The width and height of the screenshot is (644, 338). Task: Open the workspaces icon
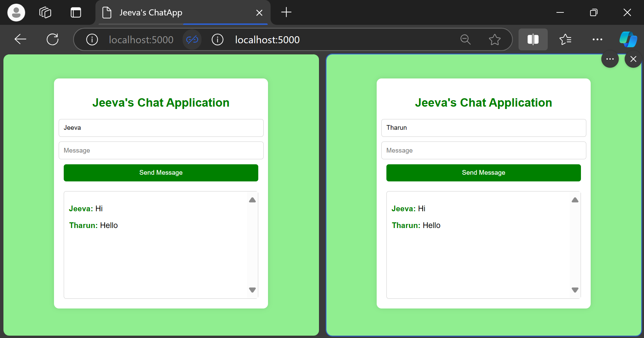(45, 13)
